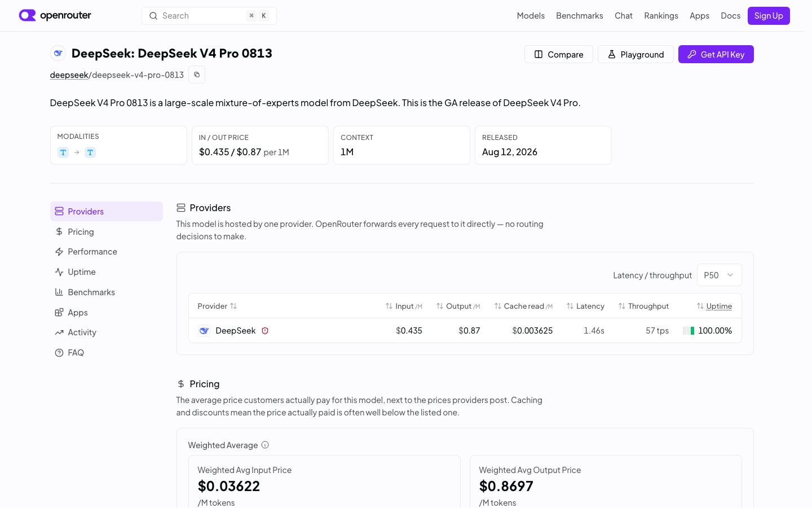Image resolution: width=812 pixels, height=508 pixels.
Task: Click the DeepSeek provider name
Action: pyautogui.click(x=236, y=331)
